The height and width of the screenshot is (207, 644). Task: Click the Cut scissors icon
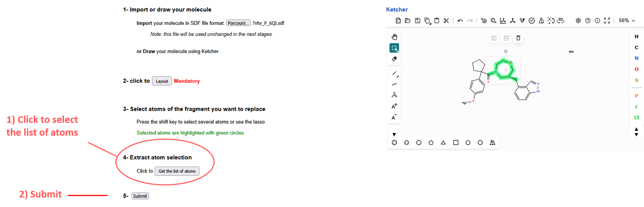pos(446,21)
